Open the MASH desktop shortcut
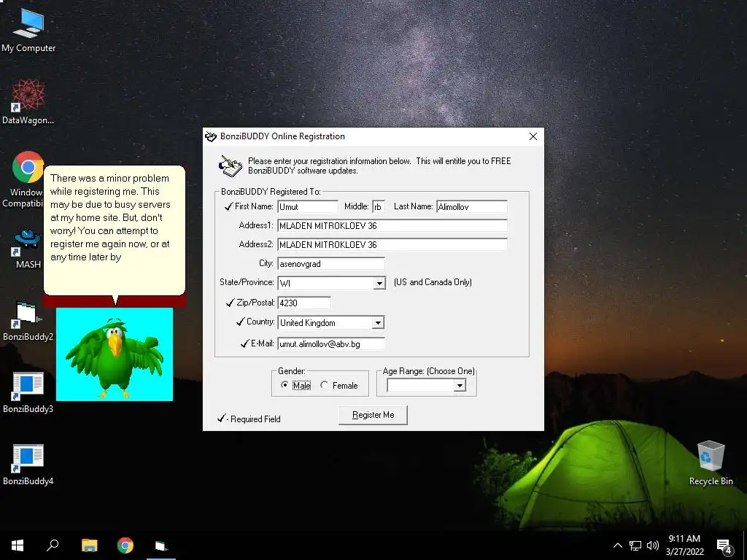This screenshot has height=560, width=747. [28, 249]
